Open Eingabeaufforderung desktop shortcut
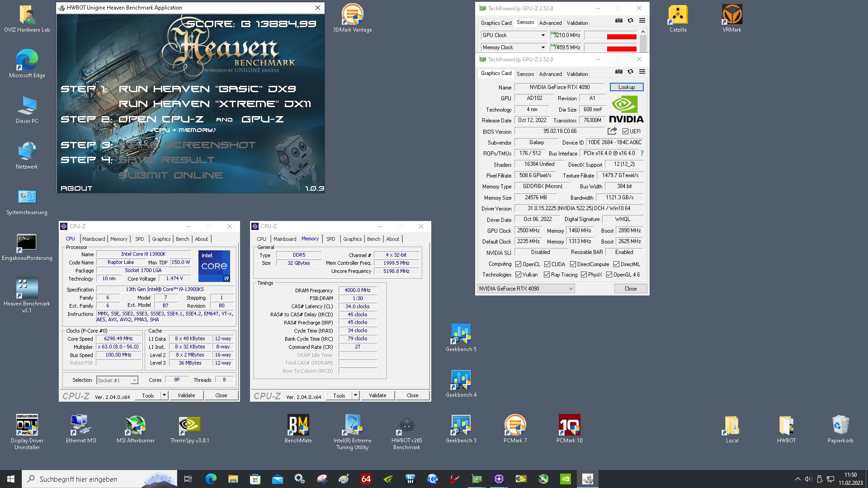The height and width of the screenshot is (488, 868). [x=27, y=247]
